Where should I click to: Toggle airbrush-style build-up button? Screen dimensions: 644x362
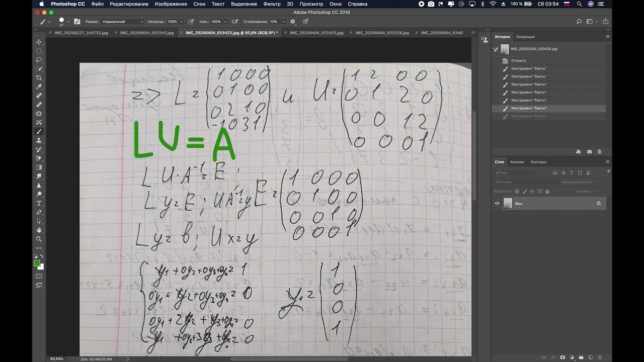tap(234, 22)
